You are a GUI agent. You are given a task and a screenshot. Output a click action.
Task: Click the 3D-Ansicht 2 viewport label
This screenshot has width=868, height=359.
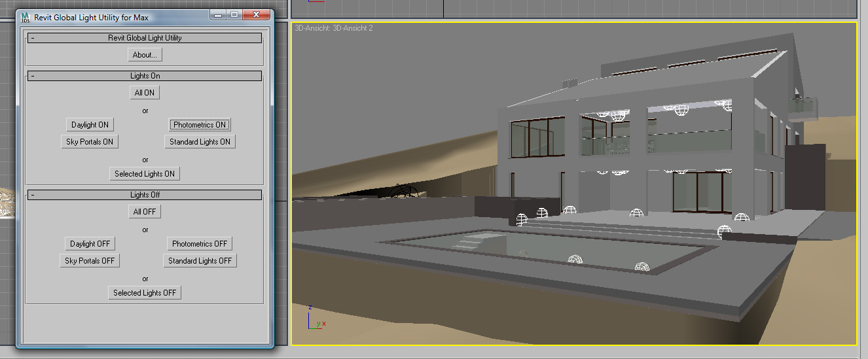pos(334,28)
